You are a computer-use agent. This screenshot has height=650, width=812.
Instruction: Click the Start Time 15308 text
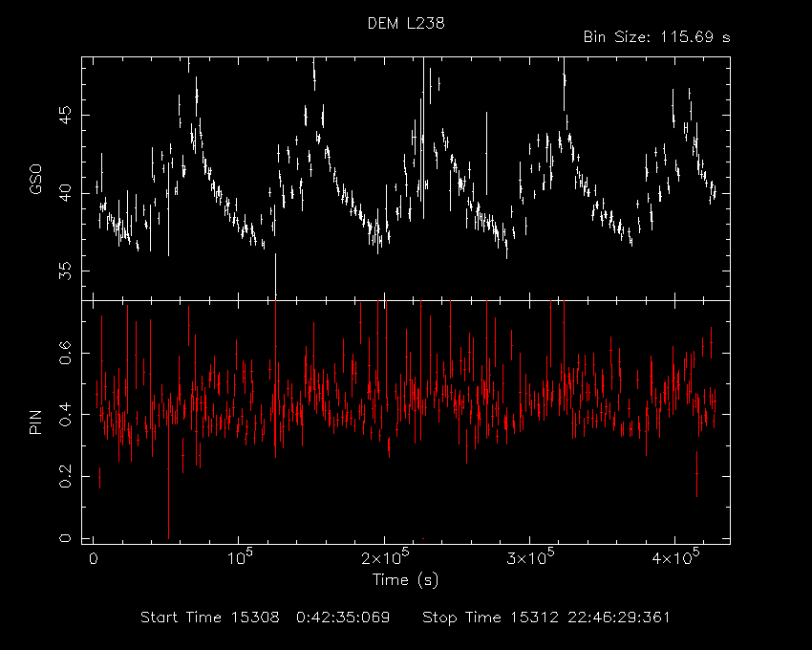pos(210,617)
